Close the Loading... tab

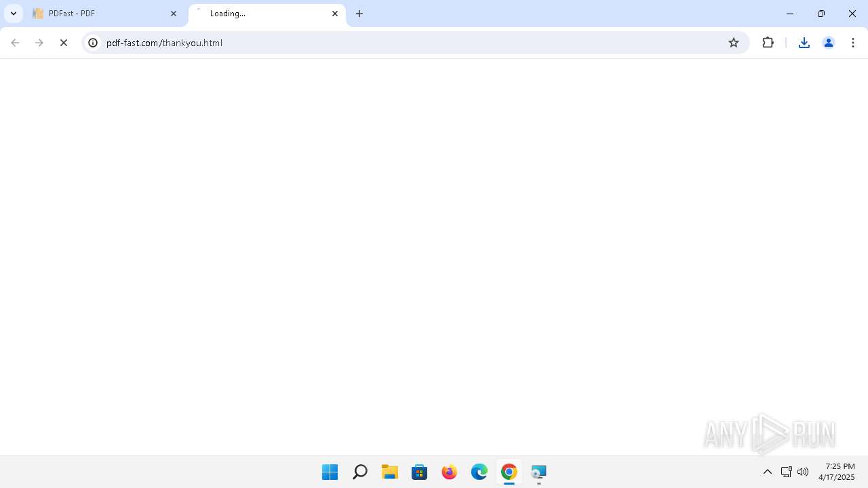point(335,14)
